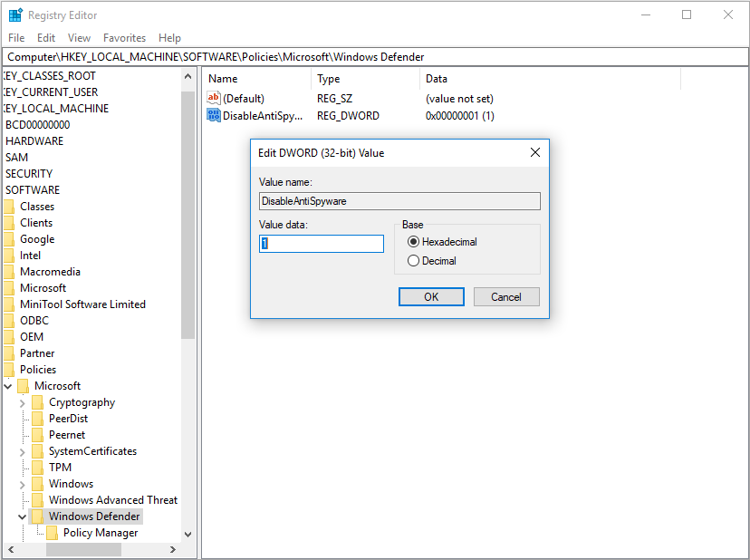This screenshot has height=560, width=750.
Task: Click the OEM folder icon
Action: coord(9,337)
